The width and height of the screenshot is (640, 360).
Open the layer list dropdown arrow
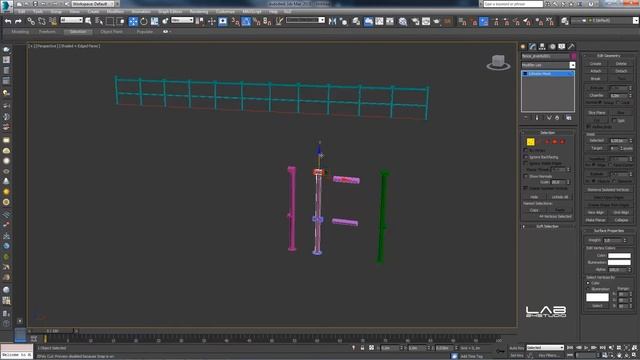pos(636,20)
